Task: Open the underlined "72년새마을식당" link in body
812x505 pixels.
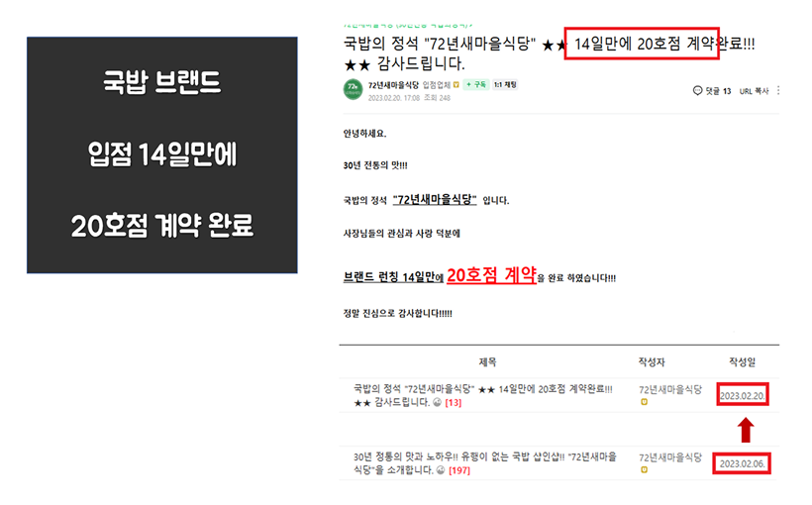Action: point(435,200)
